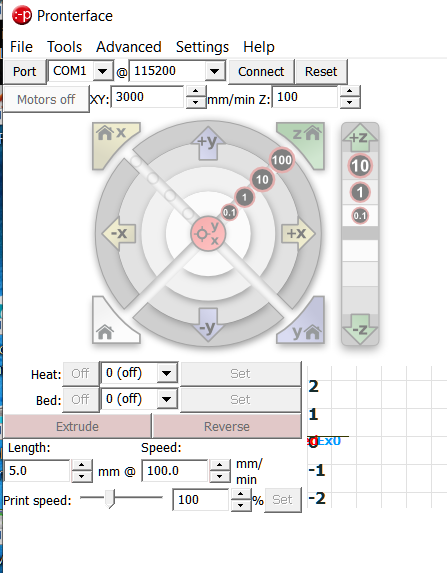Select the 100 mm XY step marker
The image size is (447, 573).
click(x=282, y=160)
